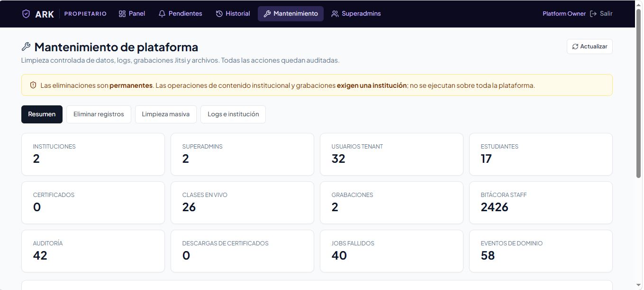The width and height of the screenshot is (644, 290).
Task: Click the Panel grid icon
Action: [x=122, y=14]
